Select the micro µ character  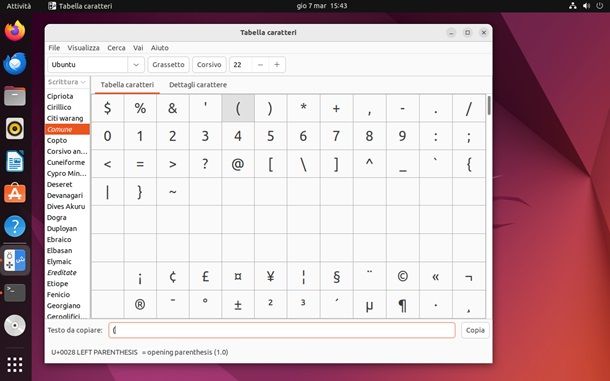point(369,304)
